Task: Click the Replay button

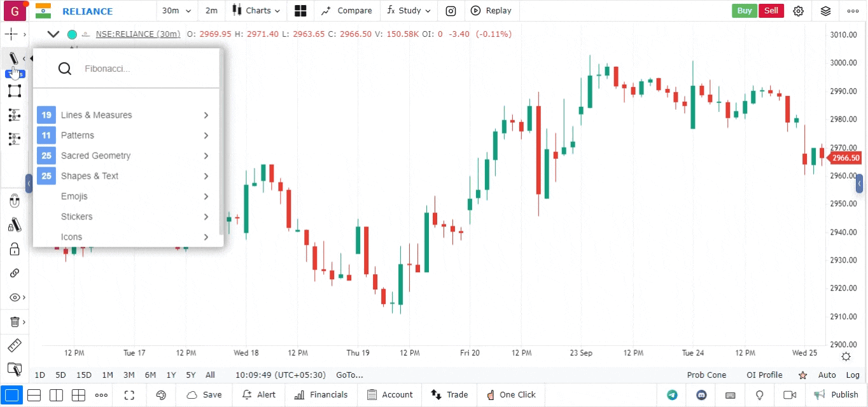Action: [x=491, y=11]
